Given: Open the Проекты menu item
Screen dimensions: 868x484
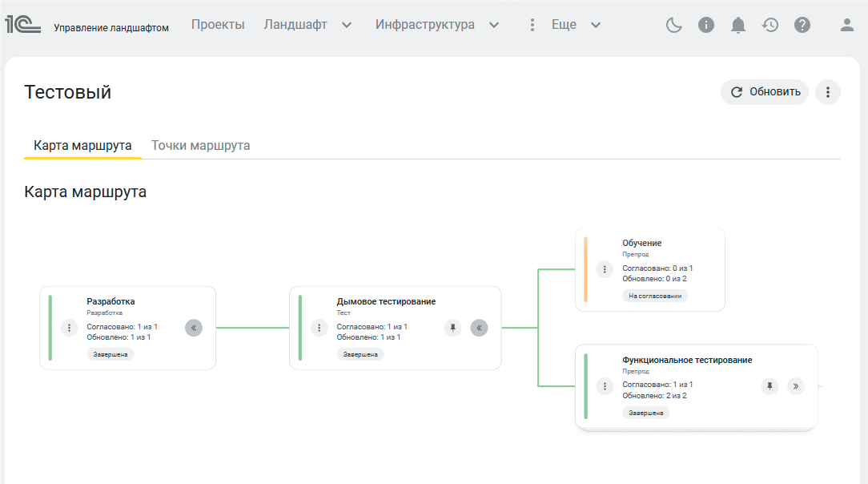Looking at the screenshot, I should 218,25.
